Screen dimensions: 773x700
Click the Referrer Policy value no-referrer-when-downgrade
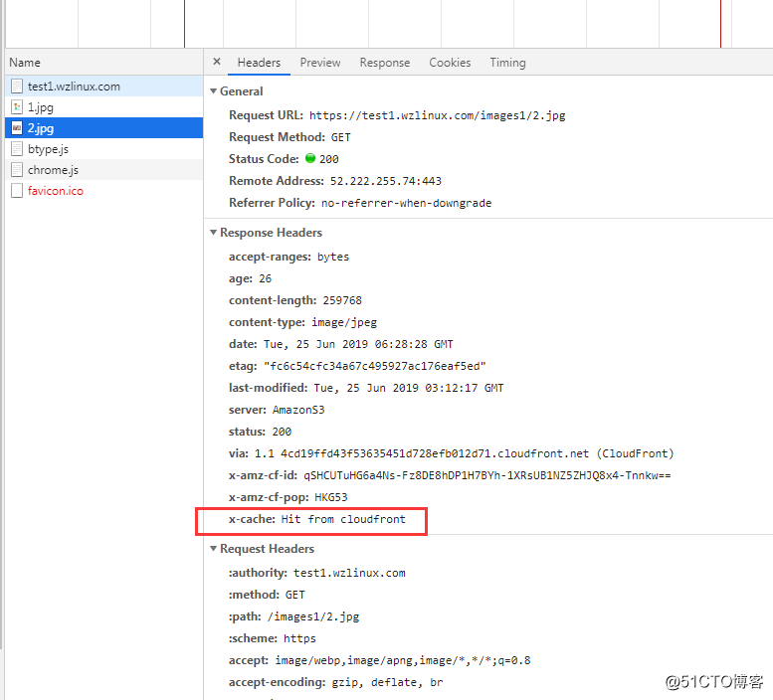[406, 203]
